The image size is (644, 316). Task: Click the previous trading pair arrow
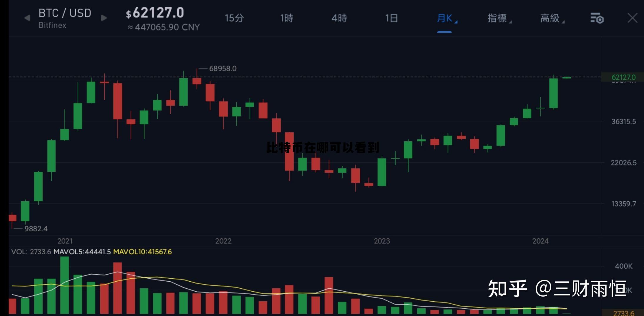pos(27,18)
